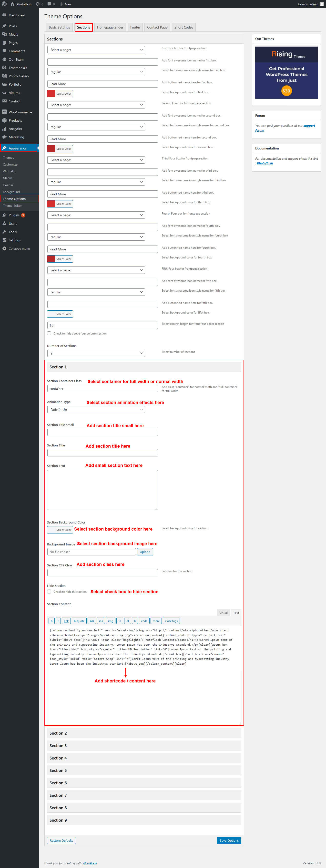
Task: Open Theme Editor submenu item
Action: coord(12,206)
